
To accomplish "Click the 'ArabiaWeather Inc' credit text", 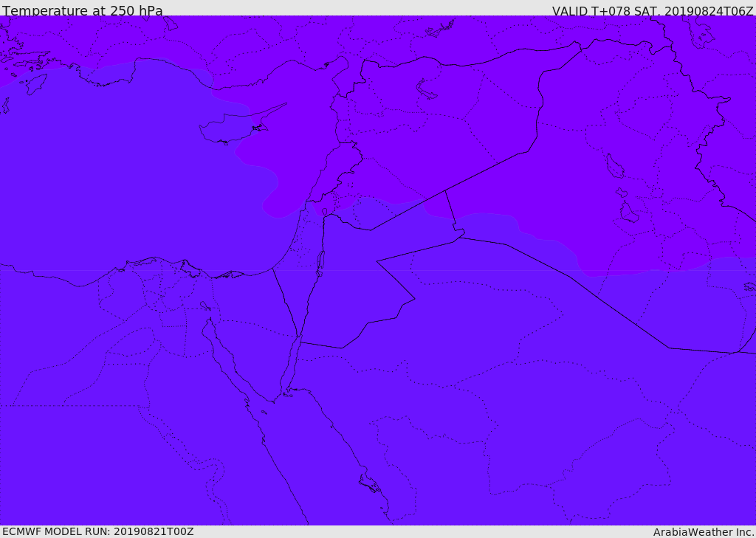I will (x=704, y=532).
